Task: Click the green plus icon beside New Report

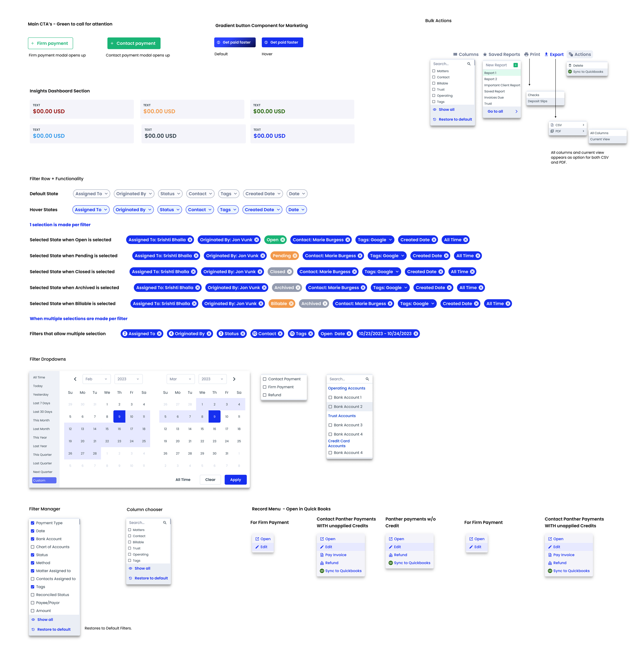Action: 516,65
